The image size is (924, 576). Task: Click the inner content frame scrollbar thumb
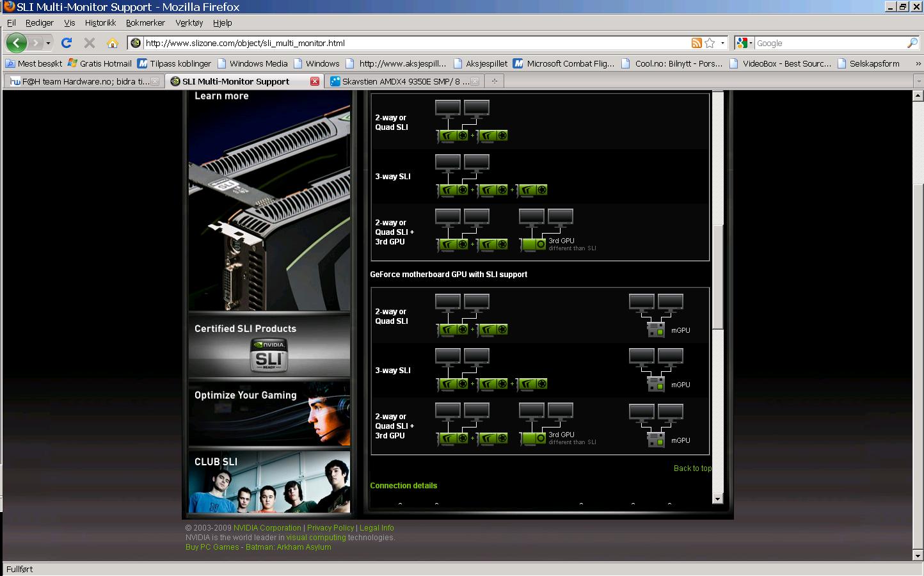tap(718, 277)
